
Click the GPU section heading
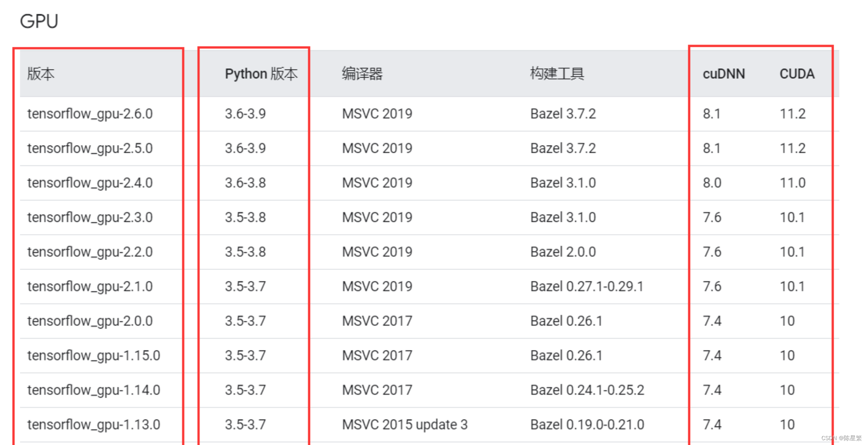click(39, 21)
